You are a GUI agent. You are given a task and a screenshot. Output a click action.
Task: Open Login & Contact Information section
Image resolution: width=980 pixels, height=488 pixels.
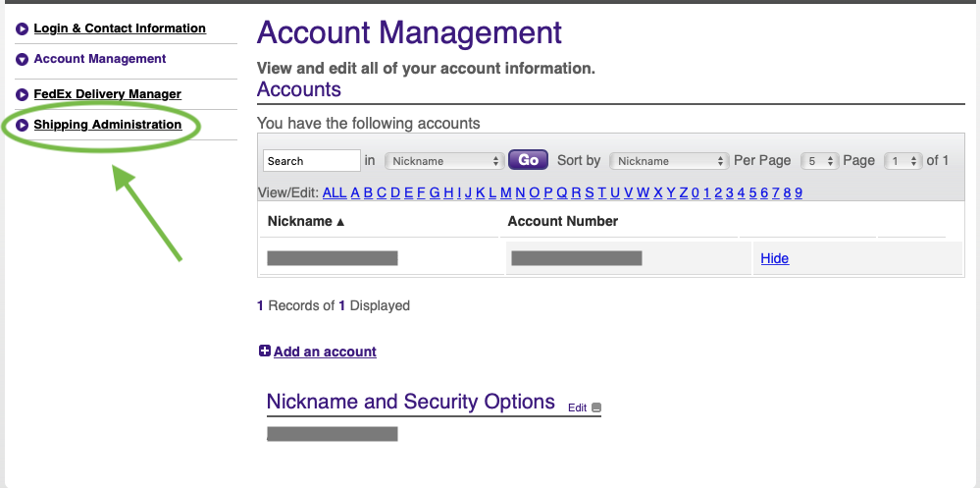coord(120,29)
